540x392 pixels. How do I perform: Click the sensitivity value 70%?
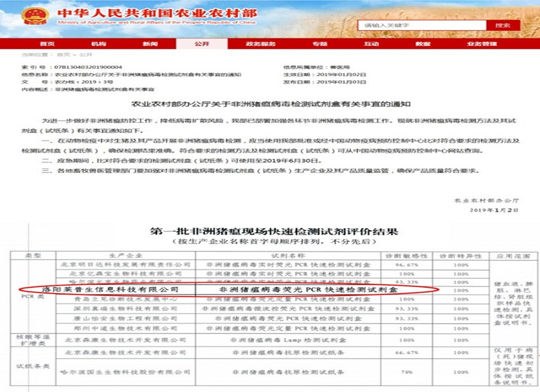[x=407, y=372]
